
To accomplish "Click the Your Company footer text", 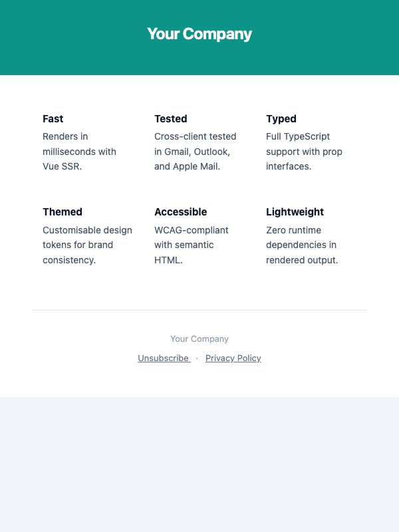I will pos(199,338).
